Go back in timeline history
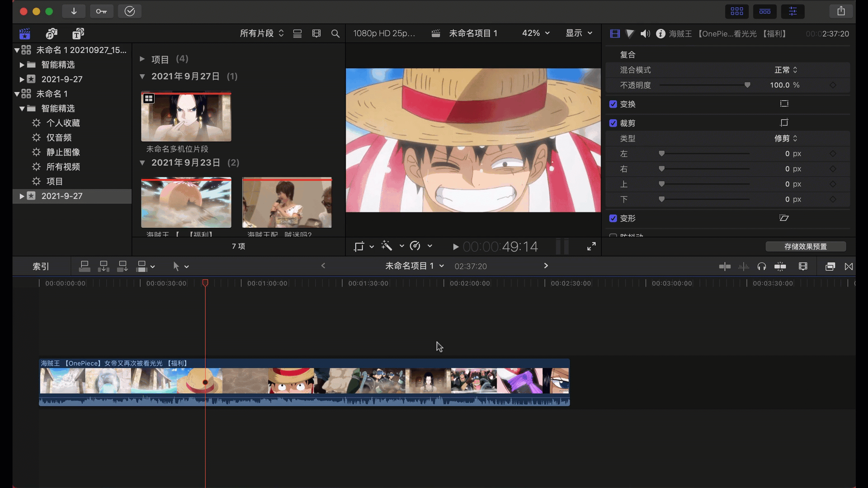This screenshot has width=868, height=488. [x=323, y=266]
